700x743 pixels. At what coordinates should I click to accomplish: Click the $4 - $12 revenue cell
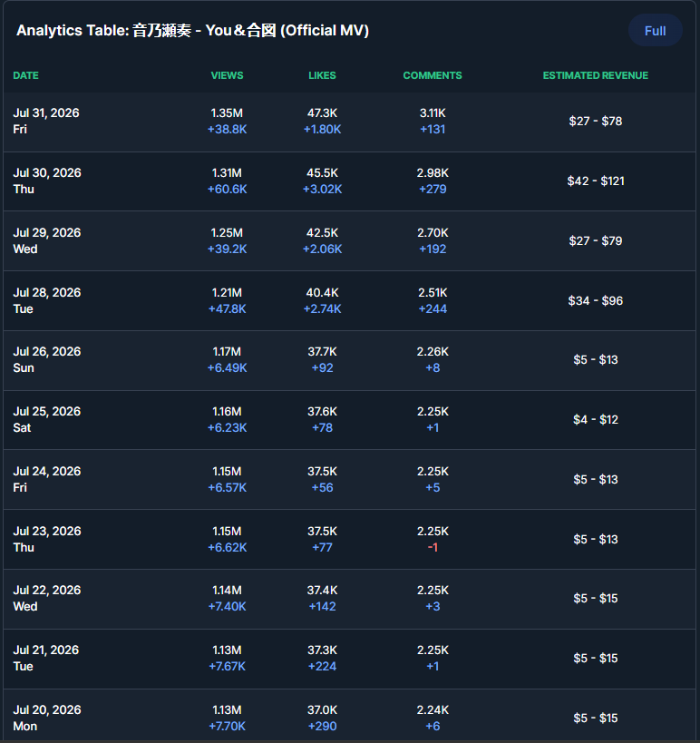point(596,419)
